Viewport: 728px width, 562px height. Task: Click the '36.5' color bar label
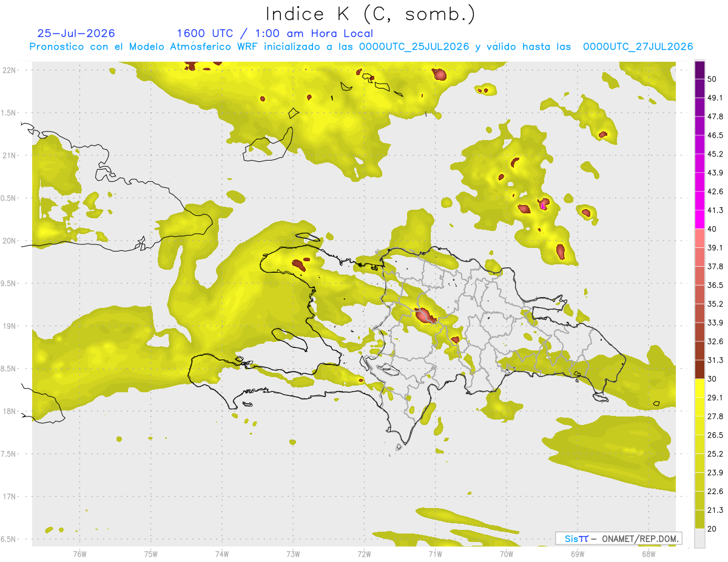pyautogui.click(x=715, y=285)
